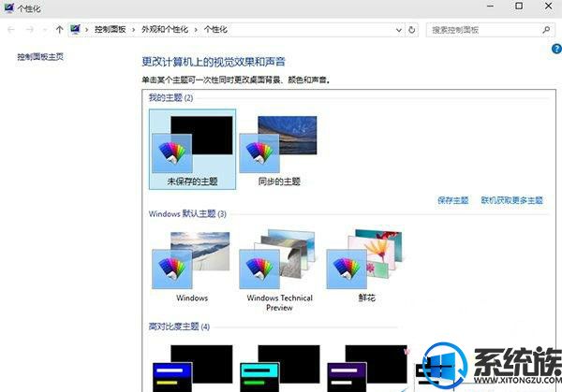Click the computer icon in address bar
The width and height of the screenshot is (562, 392).
(75, 29)
